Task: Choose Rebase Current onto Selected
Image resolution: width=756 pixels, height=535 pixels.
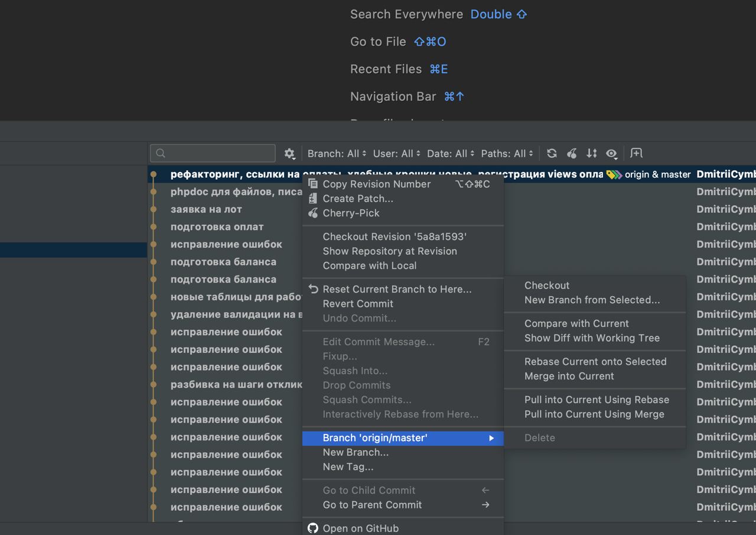Action: point(595,362)
